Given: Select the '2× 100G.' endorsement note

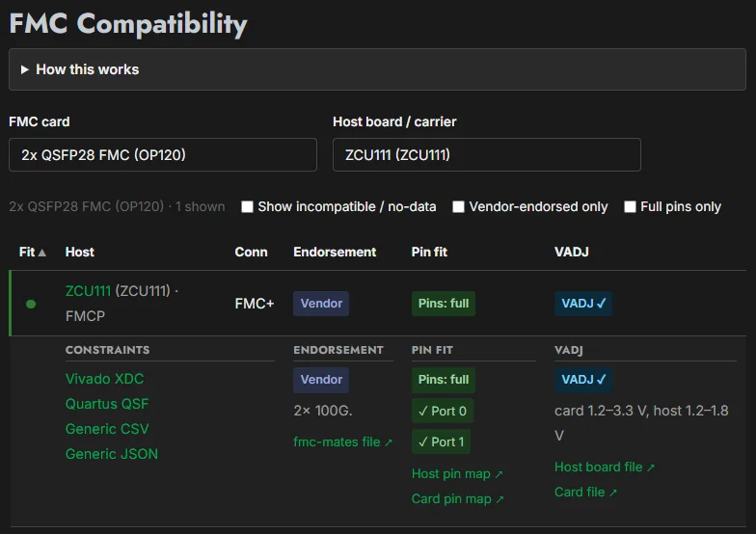Looking at the screenshot, I should [322, 411].
